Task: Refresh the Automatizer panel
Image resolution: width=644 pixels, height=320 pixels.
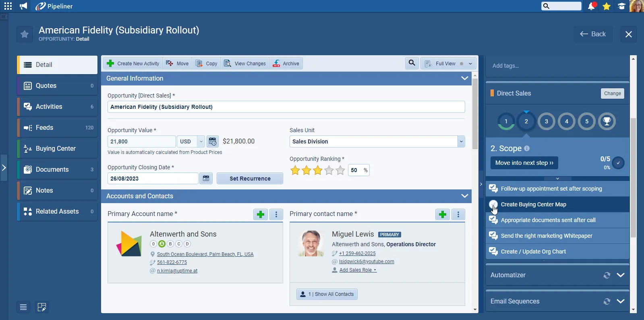Action: 607,275
